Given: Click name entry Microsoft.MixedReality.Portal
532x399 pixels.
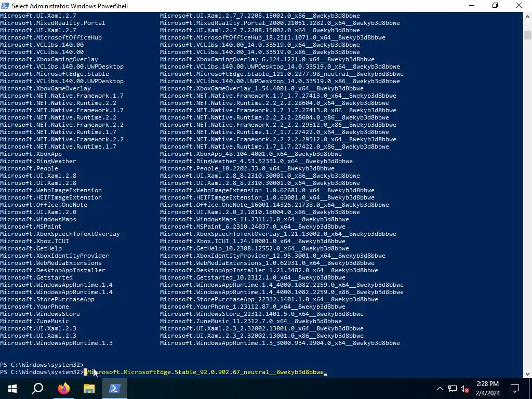Looking at the screenshot, I should pyautogui.click(x=52, y=23).
